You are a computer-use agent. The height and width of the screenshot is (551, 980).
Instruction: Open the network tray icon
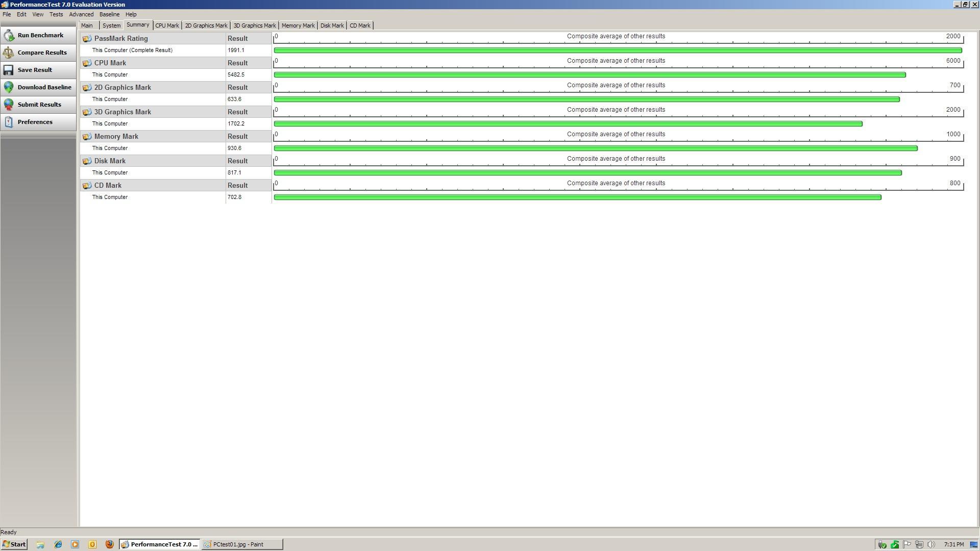919,545
